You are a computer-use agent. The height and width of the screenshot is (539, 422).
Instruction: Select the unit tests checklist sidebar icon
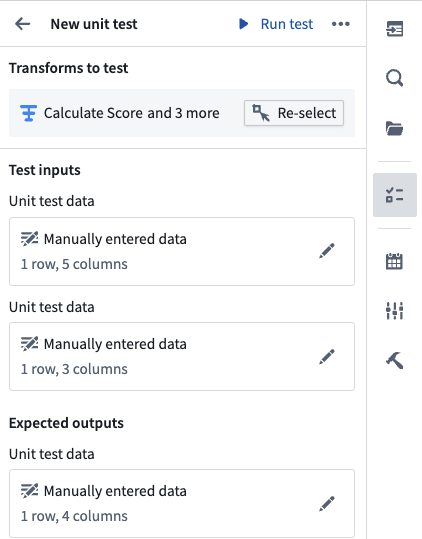point(395,195)
